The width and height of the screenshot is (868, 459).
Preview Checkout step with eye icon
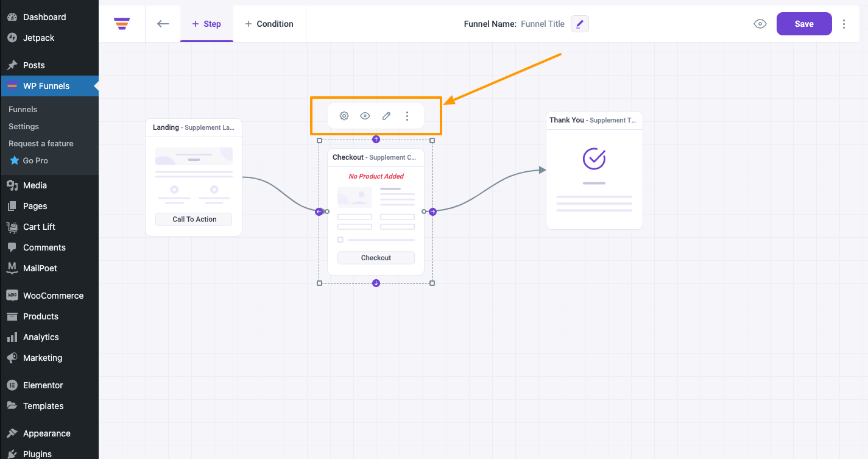point(365,116)
